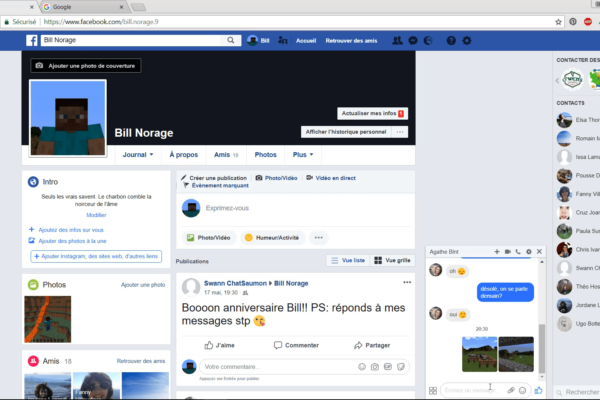Add GIF to the comment

pos(388,367)
